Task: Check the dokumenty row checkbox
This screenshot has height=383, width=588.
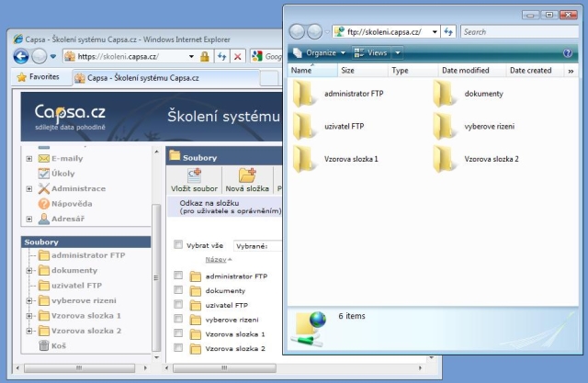Action: point(178,289)
